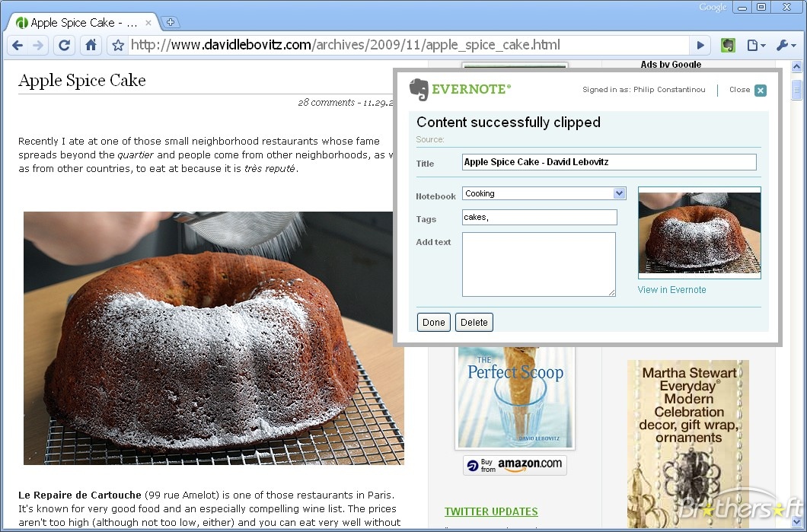
Task: Click the Done button
Action: pyautogui.click(x=433, y=322)
